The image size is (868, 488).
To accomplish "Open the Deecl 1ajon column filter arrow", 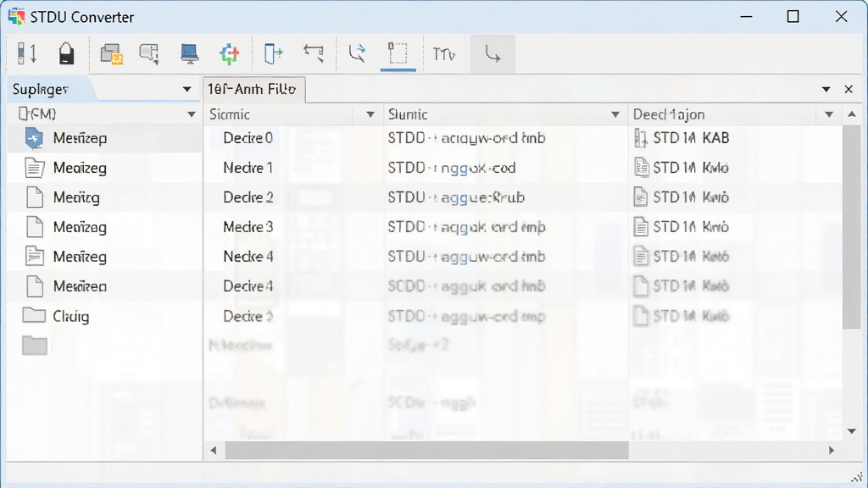I will point(829,114).
